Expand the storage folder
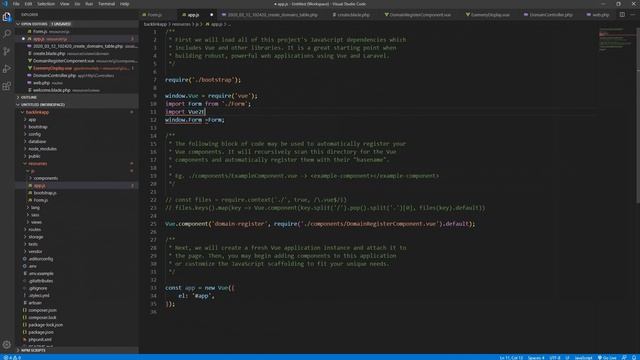This screenshot has height=360, width=640. pyautogui.click(x=77, y=237)
